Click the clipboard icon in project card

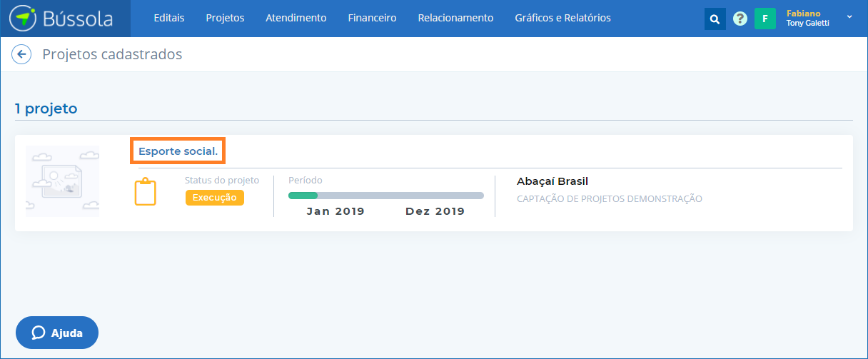click(145, 192)
